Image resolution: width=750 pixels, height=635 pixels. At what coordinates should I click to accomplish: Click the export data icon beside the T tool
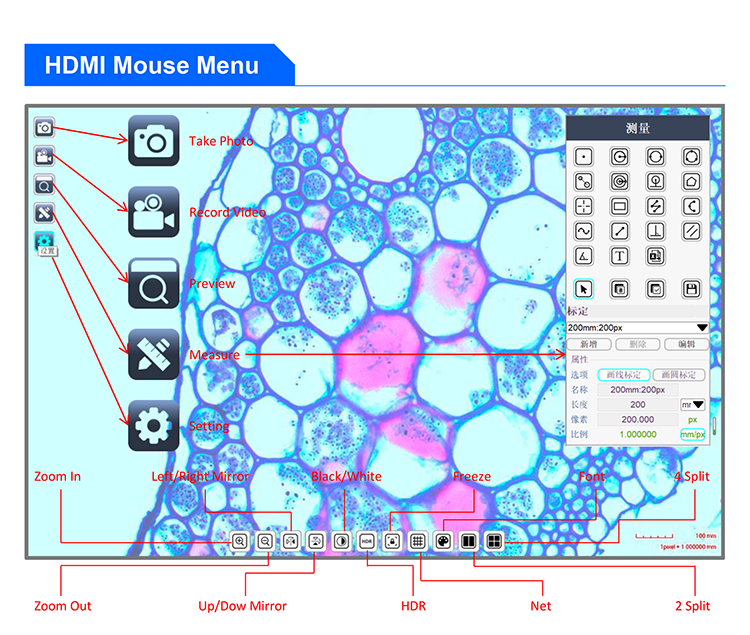655,256
